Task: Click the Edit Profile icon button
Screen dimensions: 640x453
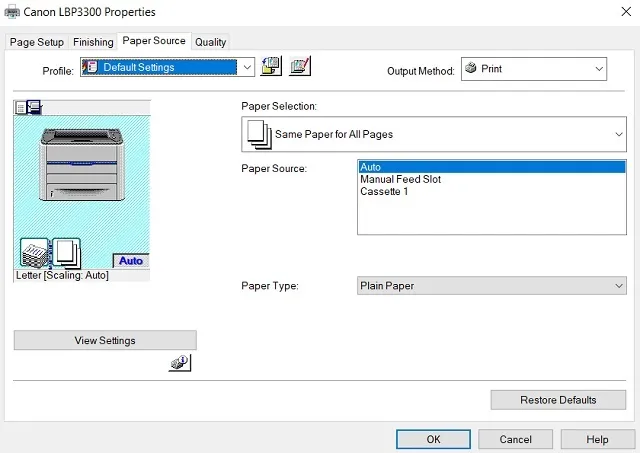Action: 300,68
